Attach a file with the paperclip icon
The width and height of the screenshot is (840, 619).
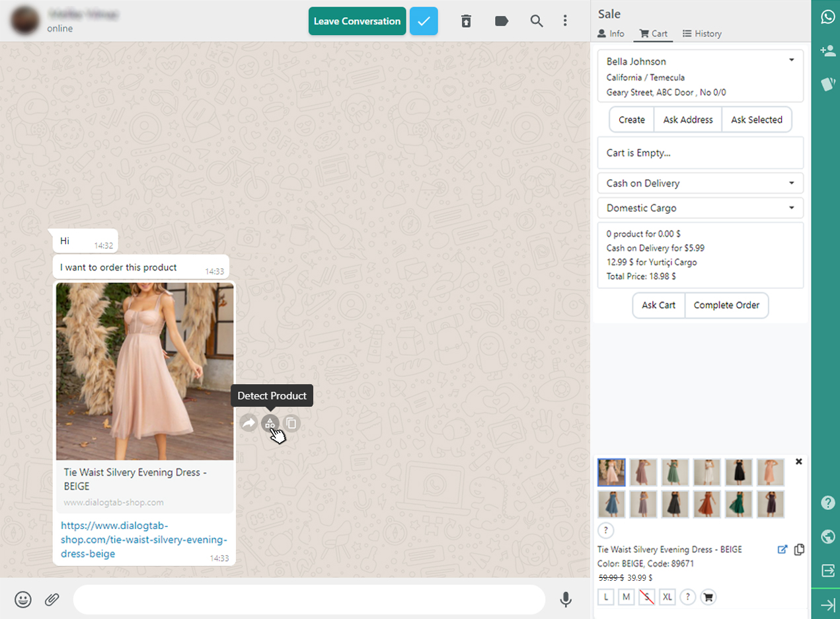point(52,599)
